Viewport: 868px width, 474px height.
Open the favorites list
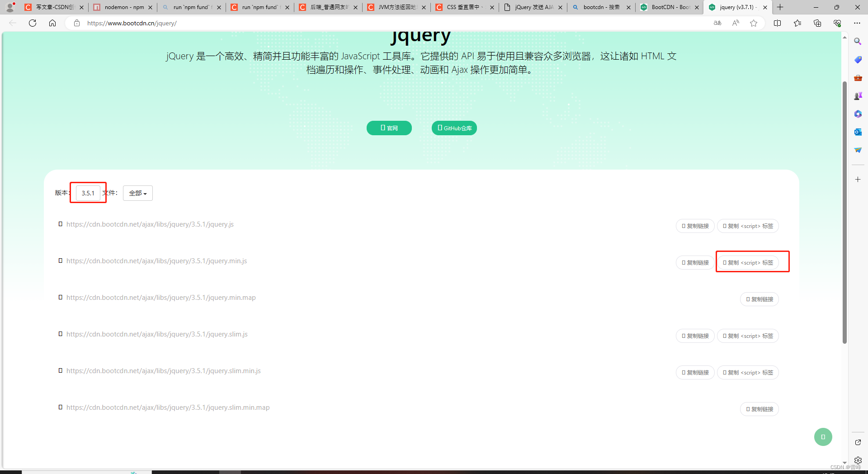tap(797, 23)
